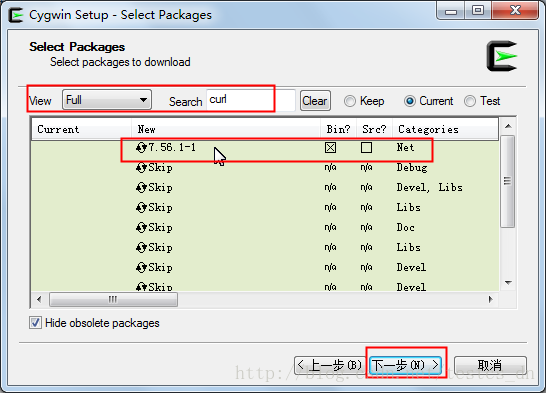
Task: Click the horizontal scrollbar right arrow
Action: [x=491, y=299]
